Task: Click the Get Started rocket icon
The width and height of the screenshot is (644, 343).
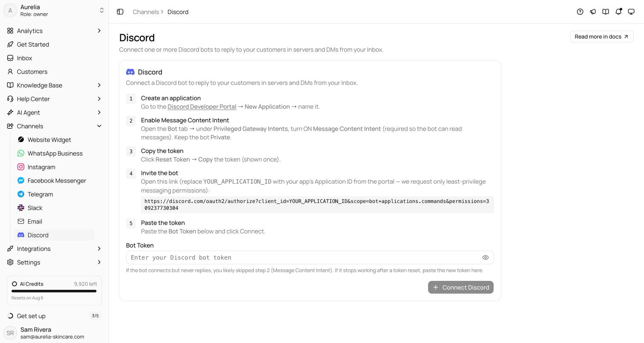Action: (10, 44)
